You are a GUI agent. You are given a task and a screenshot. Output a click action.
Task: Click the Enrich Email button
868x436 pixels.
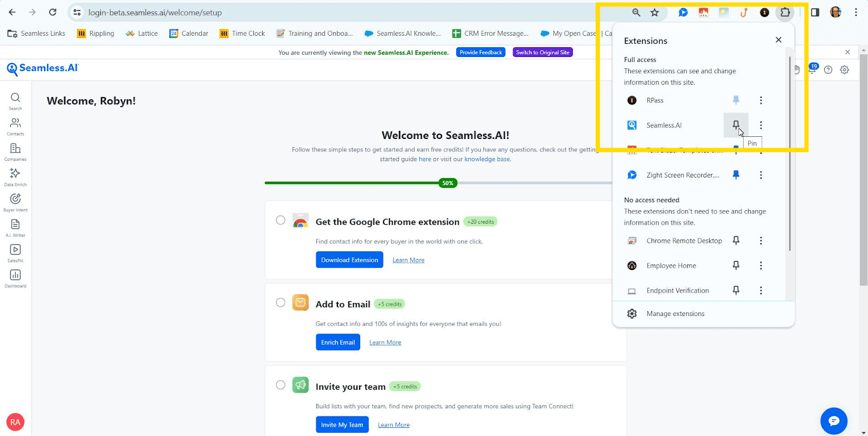point(338,342)
